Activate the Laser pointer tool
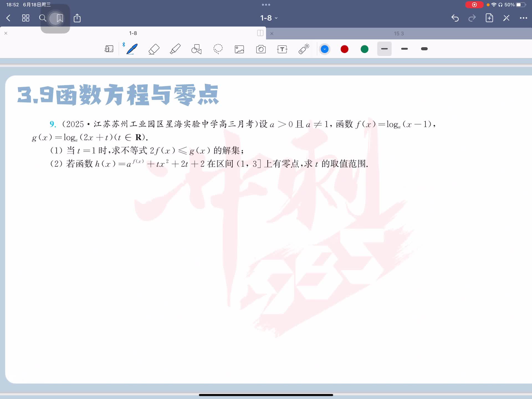The height and width of the screenshot is (399, 532). pyautogui.click(x=304, y=49)
